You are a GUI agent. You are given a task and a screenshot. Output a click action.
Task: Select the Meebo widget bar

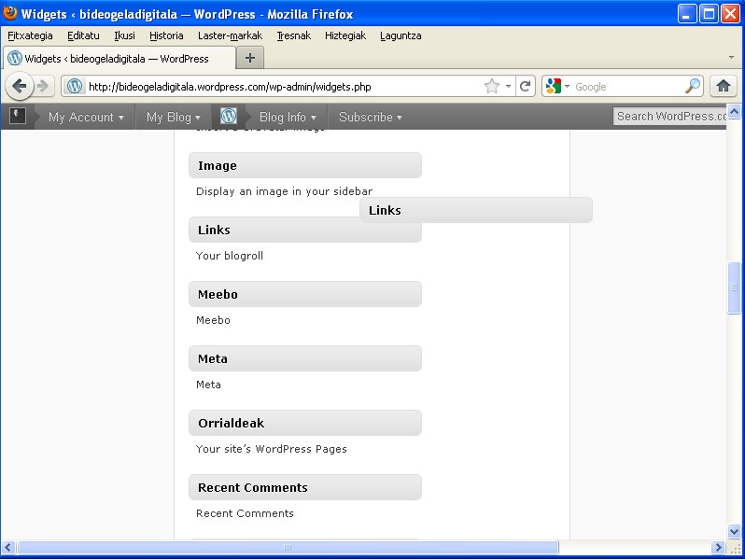pyautogui.click(x=305, y=294)
